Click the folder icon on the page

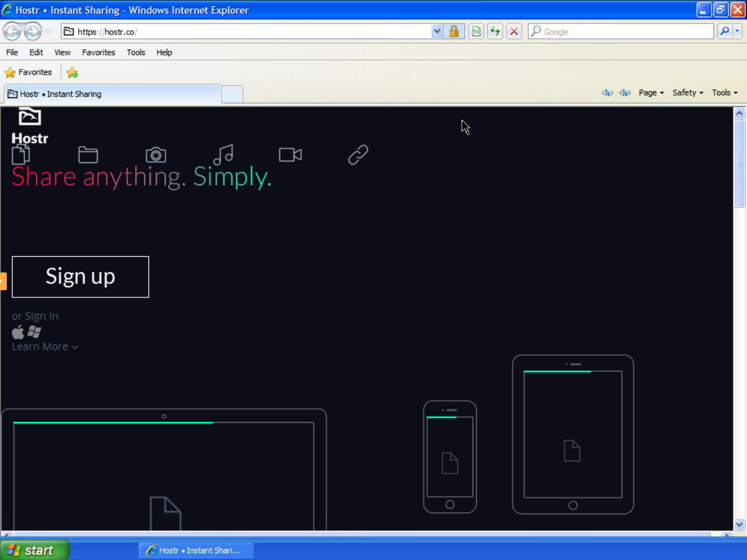(x=88, y=155)
